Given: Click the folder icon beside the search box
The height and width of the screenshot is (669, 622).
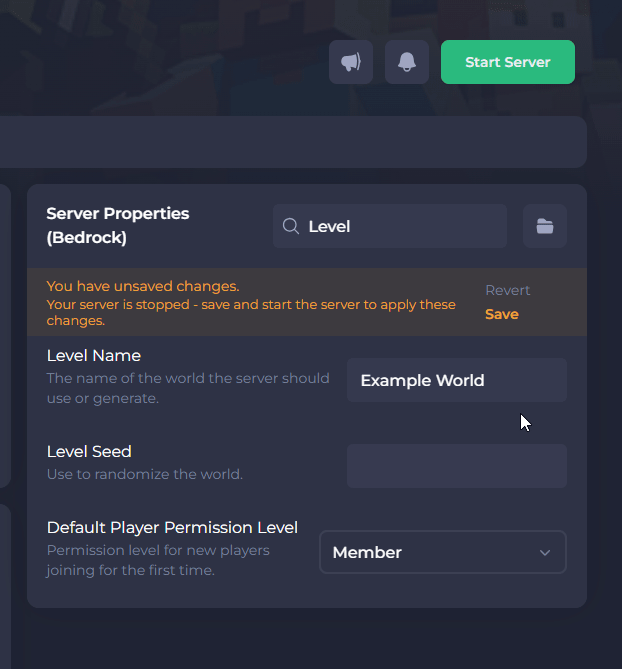Looking at the screenshot, I should pos(545,226).
